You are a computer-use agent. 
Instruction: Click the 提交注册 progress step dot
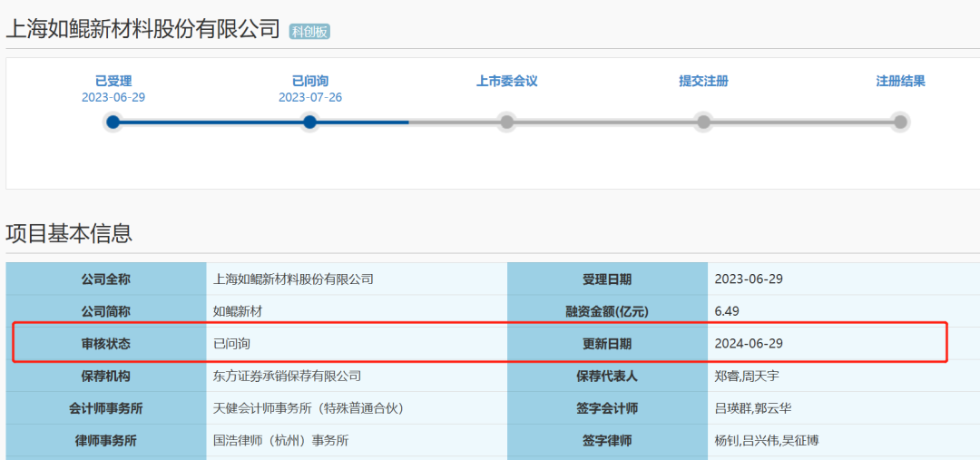(704, 122)
